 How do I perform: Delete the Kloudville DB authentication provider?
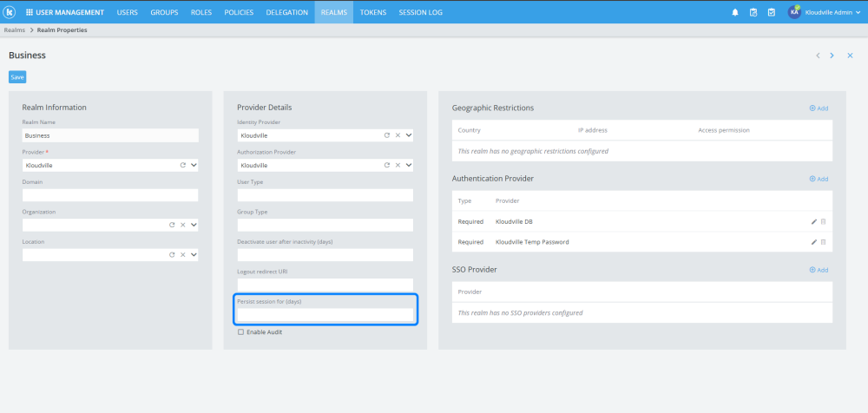pyautogui.click(x=823, y=221)
